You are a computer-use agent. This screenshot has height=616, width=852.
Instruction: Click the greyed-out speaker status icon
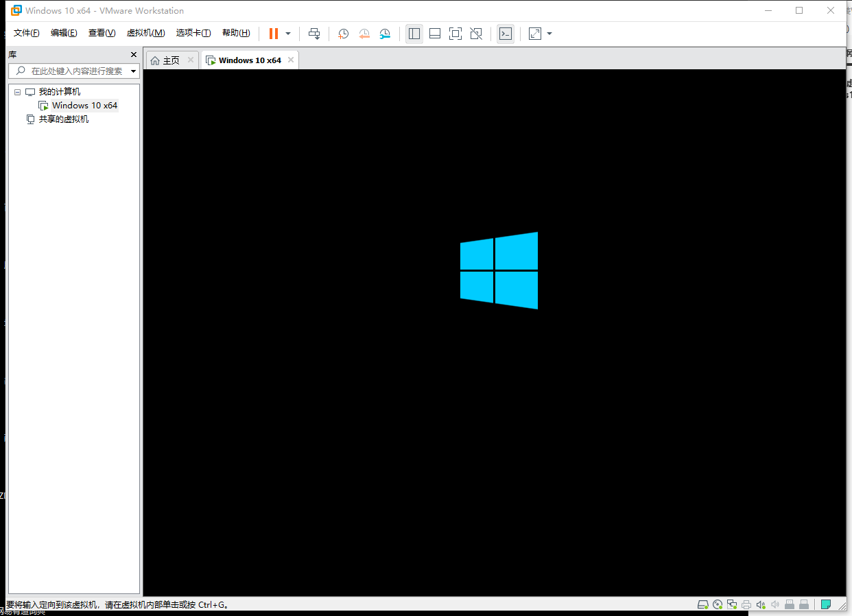775,604
